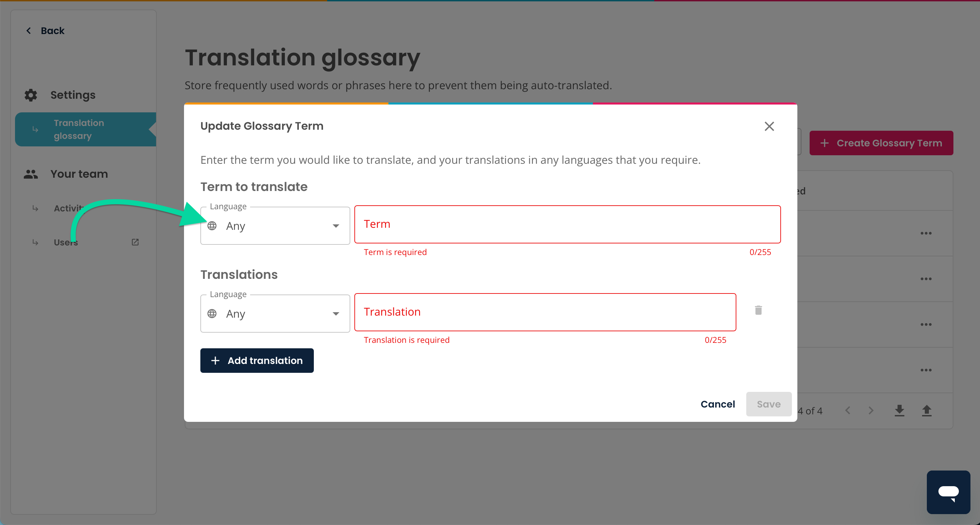The height and width of the screenshot is (525, 980).
Task: Click the download icon in the table footer
Action: [899, 411]
